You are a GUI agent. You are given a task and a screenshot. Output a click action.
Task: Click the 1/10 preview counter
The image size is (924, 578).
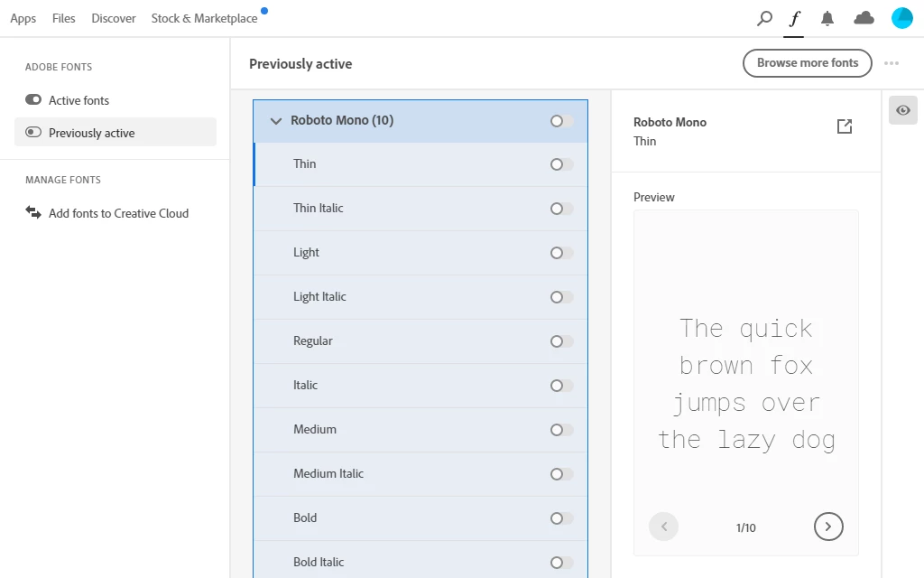coord(745,527)
